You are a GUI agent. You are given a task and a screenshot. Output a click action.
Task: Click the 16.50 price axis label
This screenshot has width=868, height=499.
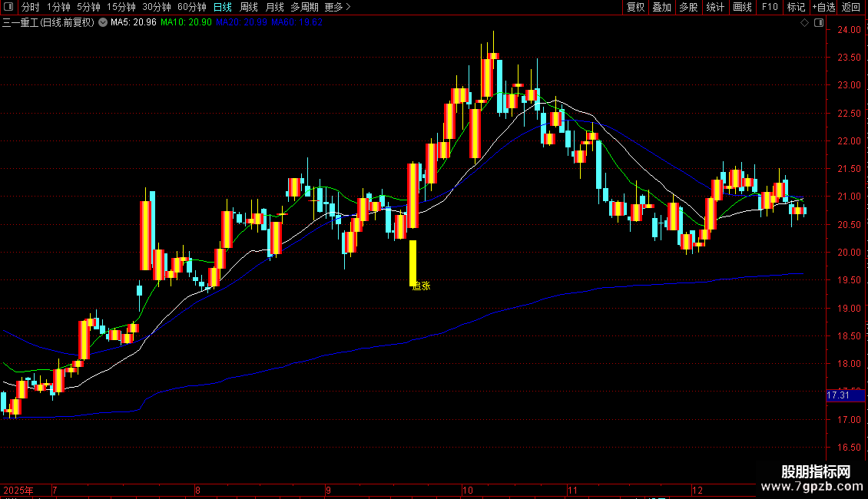click(x=849, y=448)
